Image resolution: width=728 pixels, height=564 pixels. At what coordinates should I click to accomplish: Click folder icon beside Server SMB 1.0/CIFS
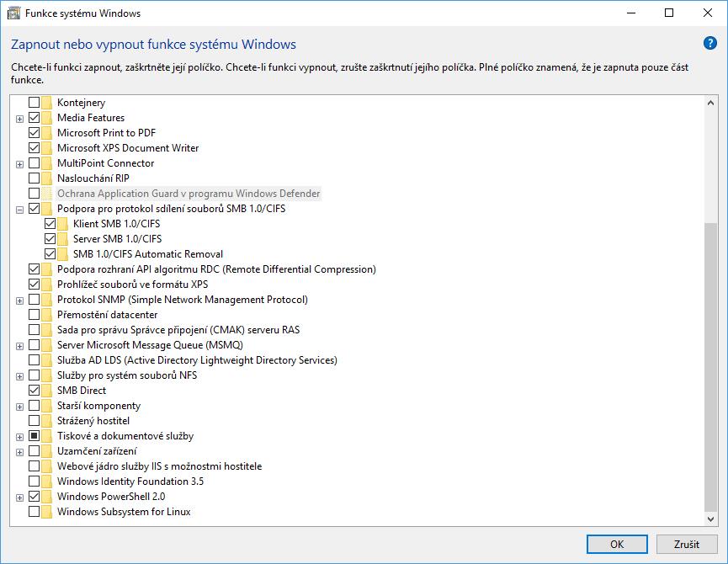click(x=62, y=238)
